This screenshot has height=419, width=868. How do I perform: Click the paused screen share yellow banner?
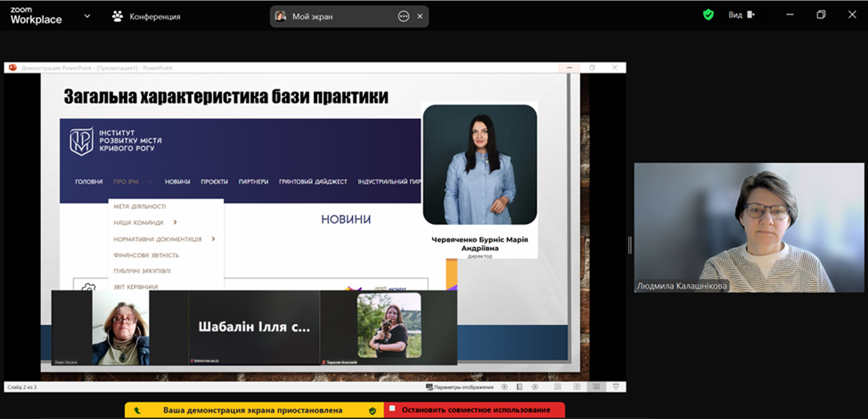[253, 410]
